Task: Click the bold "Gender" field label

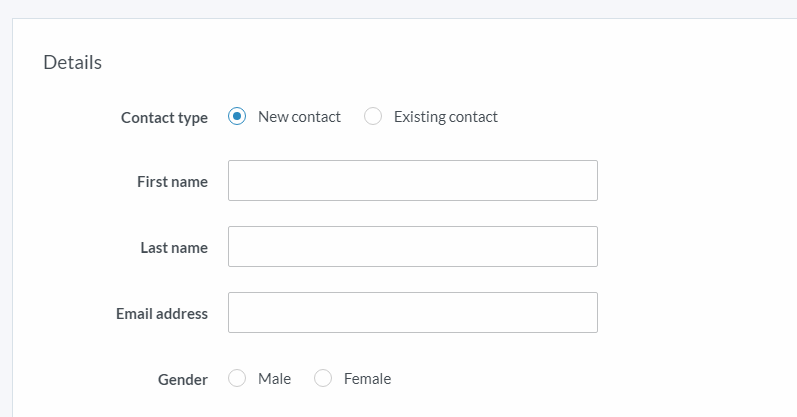Action: 183,380
